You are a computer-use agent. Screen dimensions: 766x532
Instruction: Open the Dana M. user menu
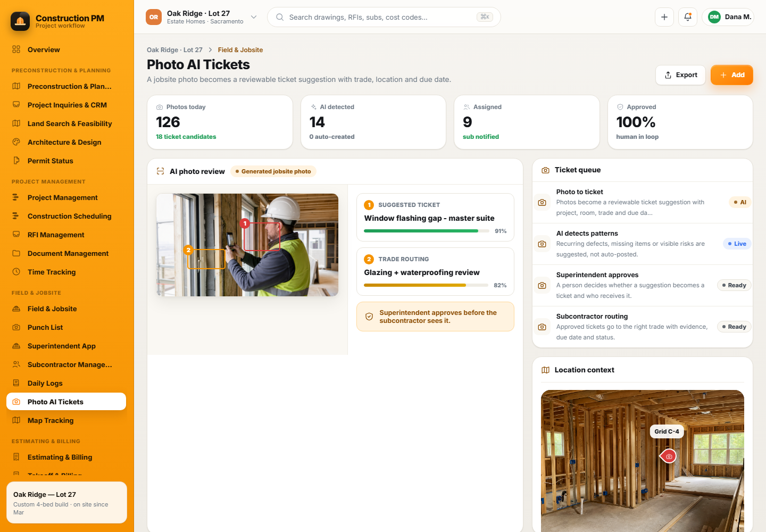click(728, 17)
